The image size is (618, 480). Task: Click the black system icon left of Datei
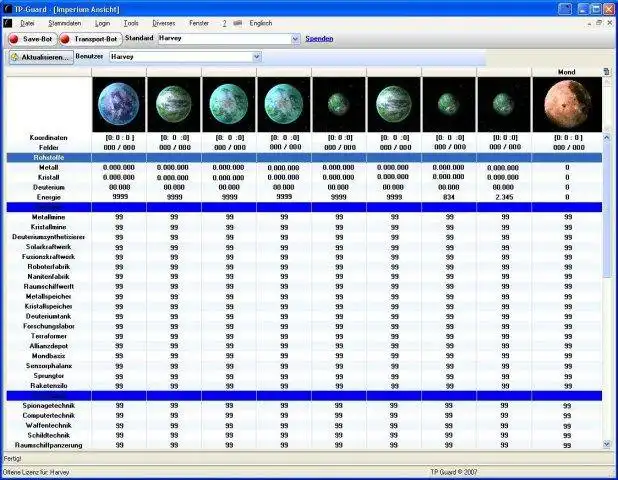(7, 23)
